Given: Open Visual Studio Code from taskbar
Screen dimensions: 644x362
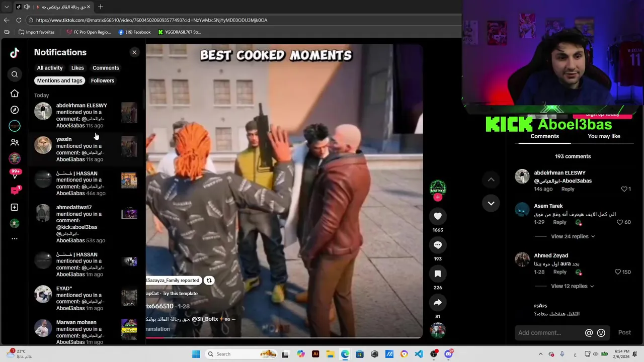Looking at the screenshot, I should point(419,354).
